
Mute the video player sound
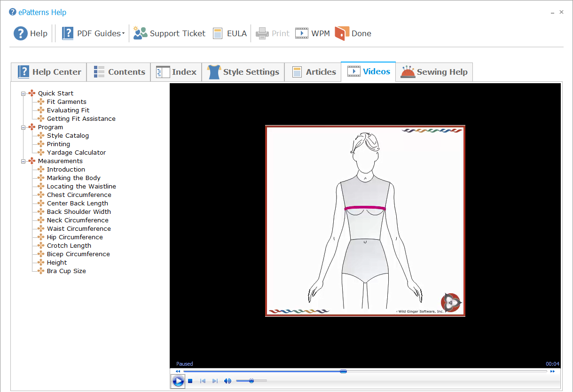click(228, 381)
